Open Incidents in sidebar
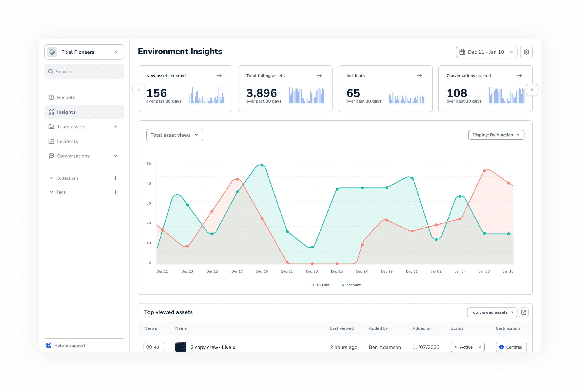Viewport: 580px width, 392px height. tap(67, 141)
